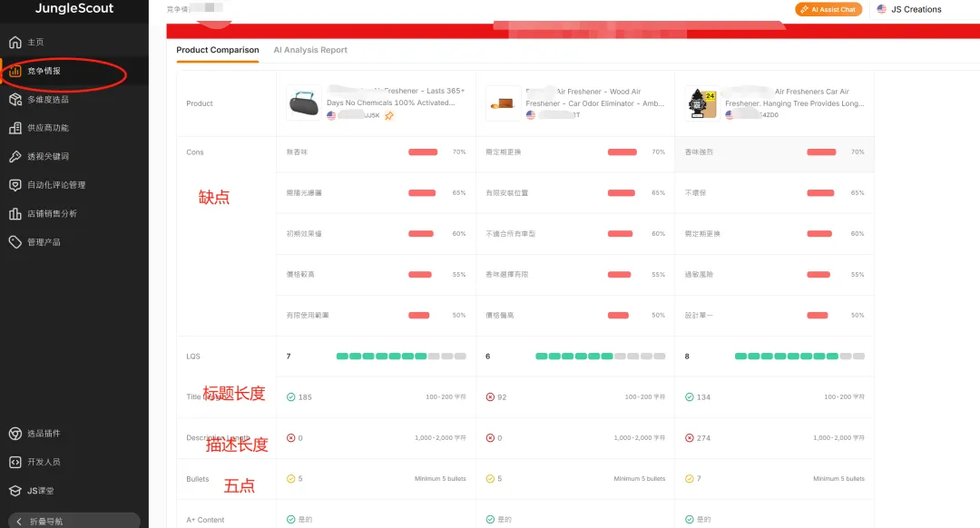Open 开发人员 sidebar link text
This screenshot has height=528, width=980.
44,463
